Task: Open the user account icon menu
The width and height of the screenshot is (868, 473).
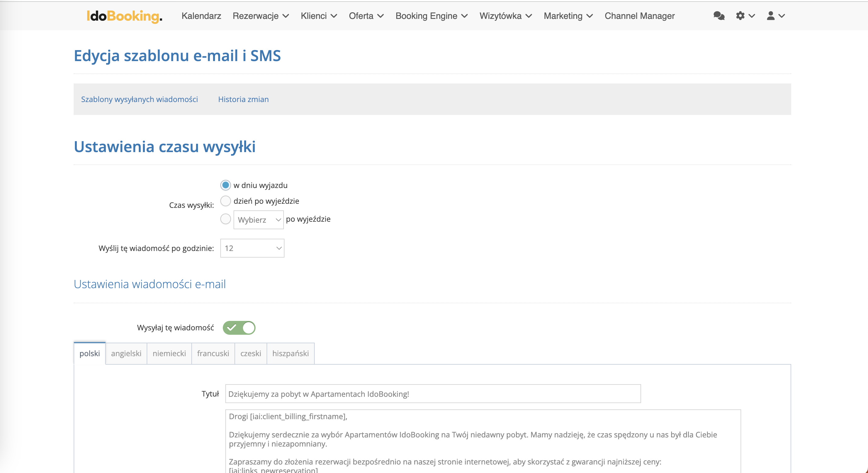Action: click(771, 16)
